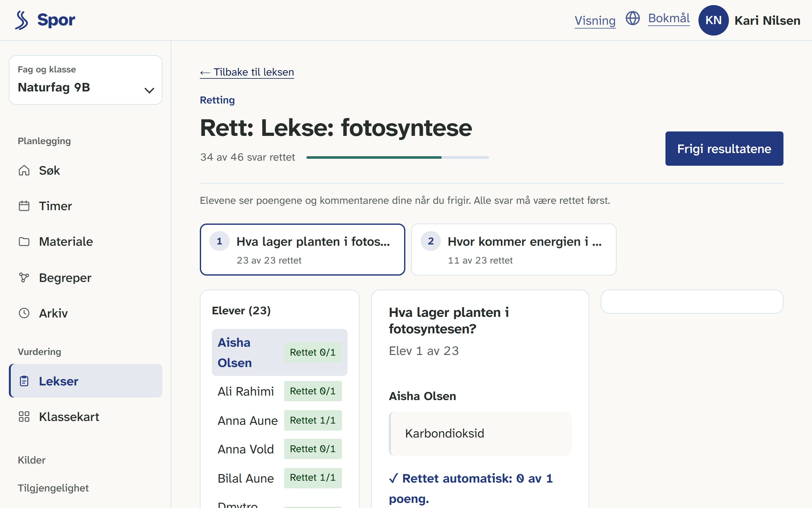Click the Frigi resultatene button
Image resolution: width=812 pixels, height=508 pixels.
pyautogui.click(x=724, y=149)
